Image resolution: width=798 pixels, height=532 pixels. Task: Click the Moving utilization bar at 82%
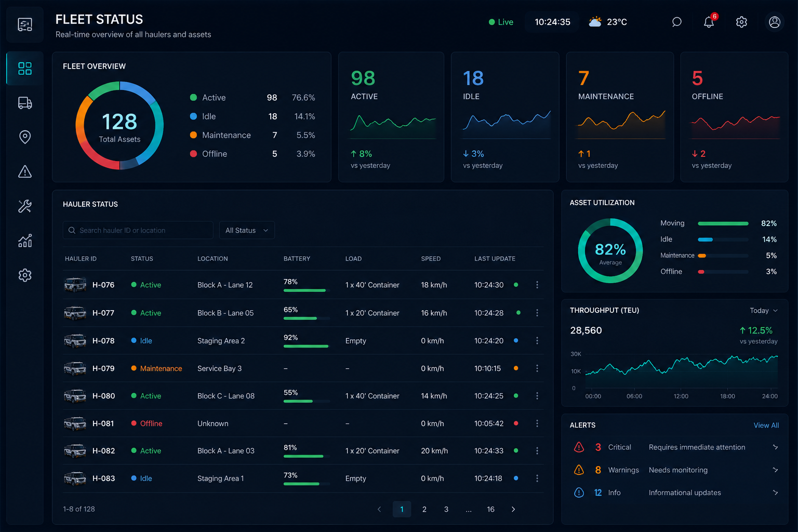click(723, 223)
